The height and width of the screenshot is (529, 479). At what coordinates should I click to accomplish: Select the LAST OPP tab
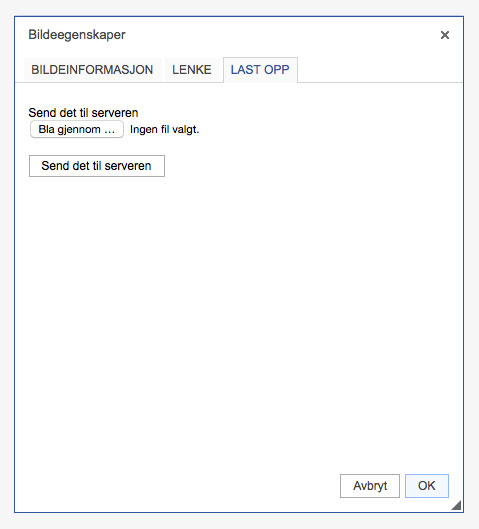pos(260,70)
